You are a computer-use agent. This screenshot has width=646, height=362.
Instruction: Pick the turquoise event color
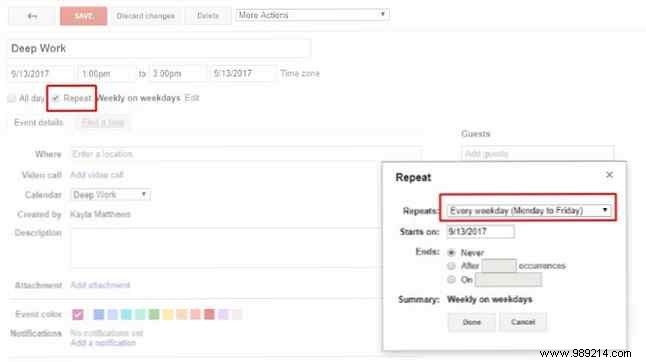pos(126,315)
